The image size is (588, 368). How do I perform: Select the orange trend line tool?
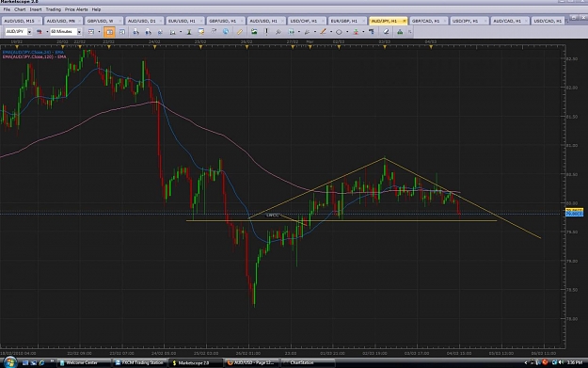point(324,31)
